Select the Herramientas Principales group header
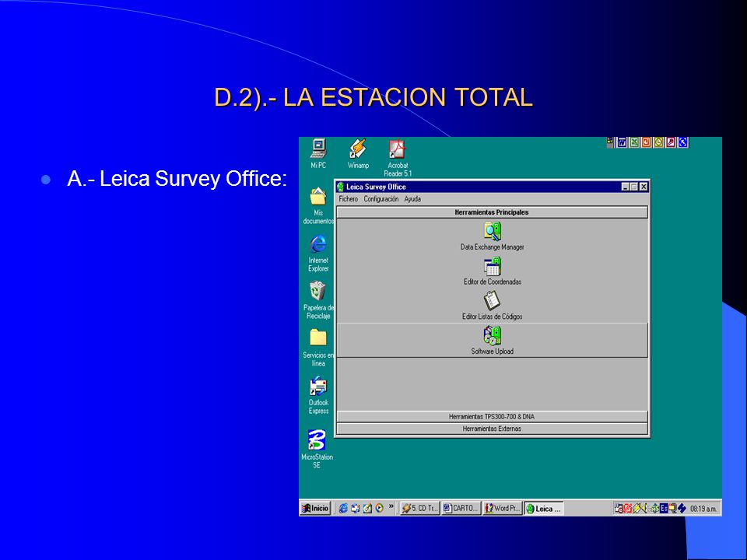This screenshot has height=560, width=747. tap(492, 212)
